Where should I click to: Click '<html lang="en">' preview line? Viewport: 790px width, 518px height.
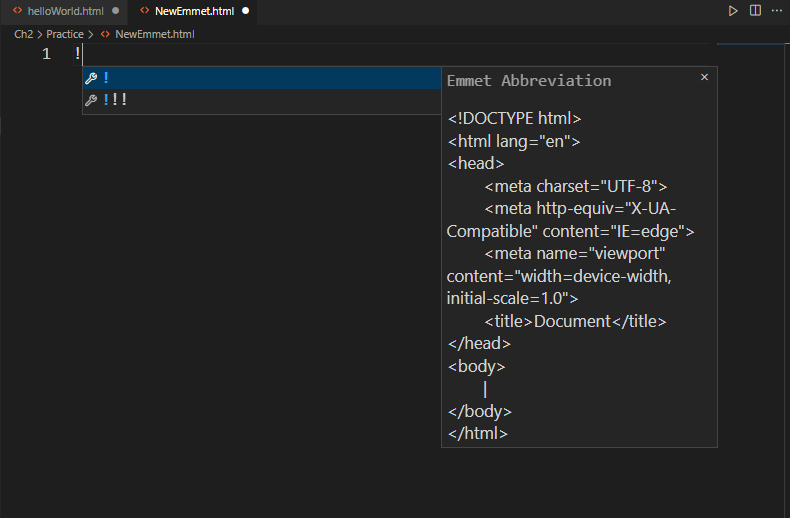[514, 141]
